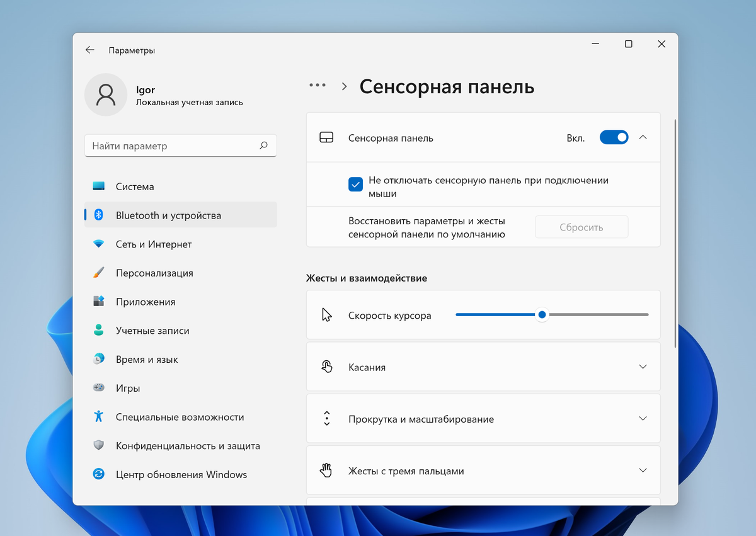Click the Жесты и взаимодействие heading
The height and width of the screenshot is (536, 756).
coord(367,278)
